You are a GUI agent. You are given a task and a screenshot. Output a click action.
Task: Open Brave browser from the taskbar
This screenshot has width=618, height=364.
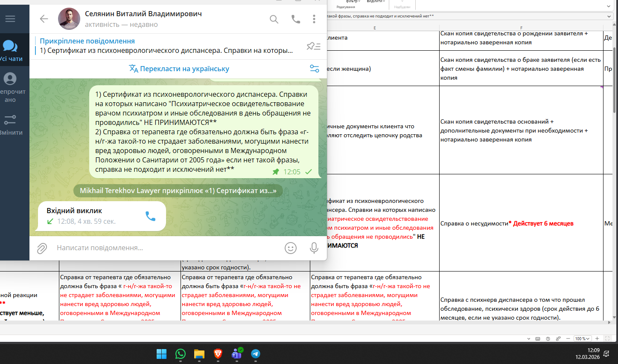coord(218,354)
